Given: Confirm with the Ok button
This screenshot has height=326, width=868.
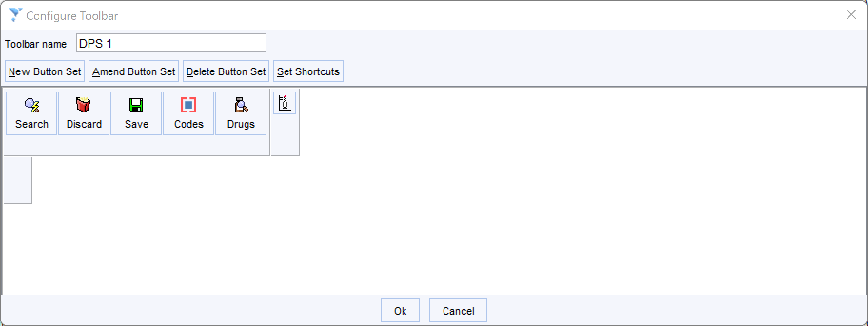Looking at the screenshot, I should [400, 310].
